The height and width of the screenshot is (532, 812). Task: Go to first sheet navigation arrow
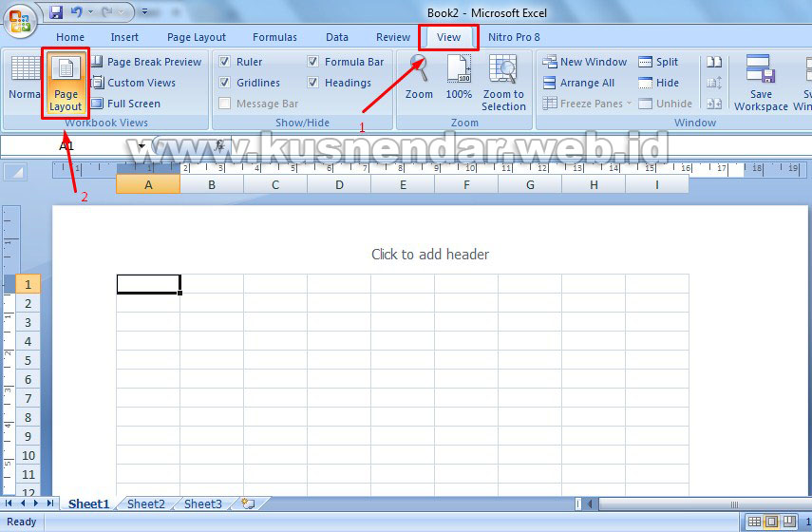9,503
